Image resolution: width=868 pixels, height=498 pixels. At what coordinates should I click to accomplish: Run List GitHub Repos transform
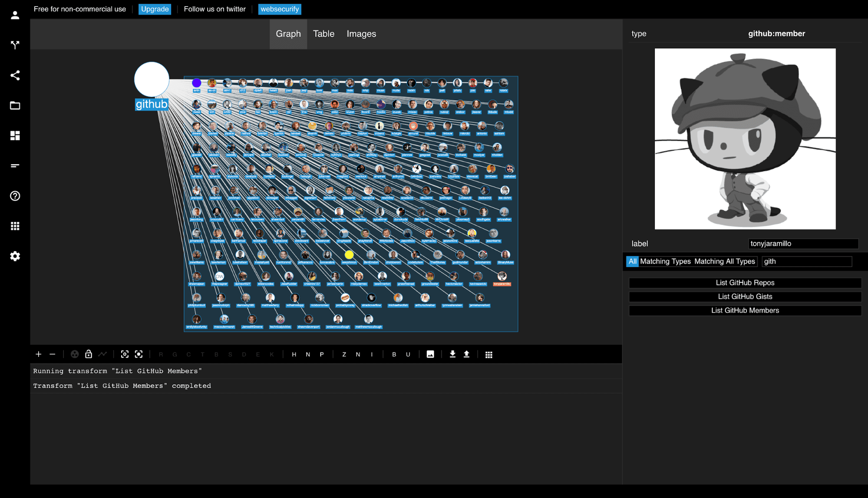(x=745, y=283)
